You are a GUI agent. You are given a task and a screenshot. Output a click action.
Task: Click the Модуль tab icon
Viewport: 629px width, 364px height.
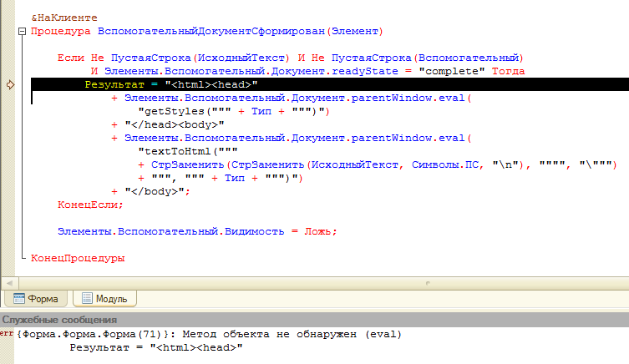pos(87,298)
